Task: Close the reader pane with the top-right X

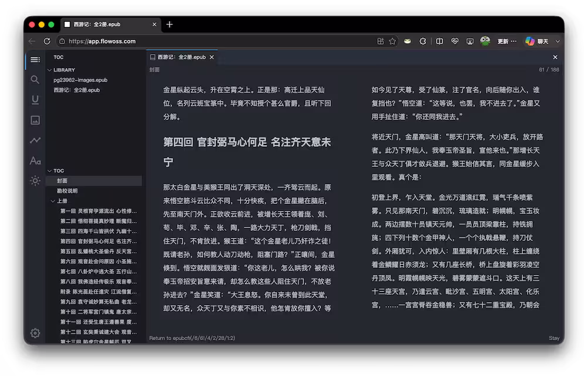Action: coord(555,57)
